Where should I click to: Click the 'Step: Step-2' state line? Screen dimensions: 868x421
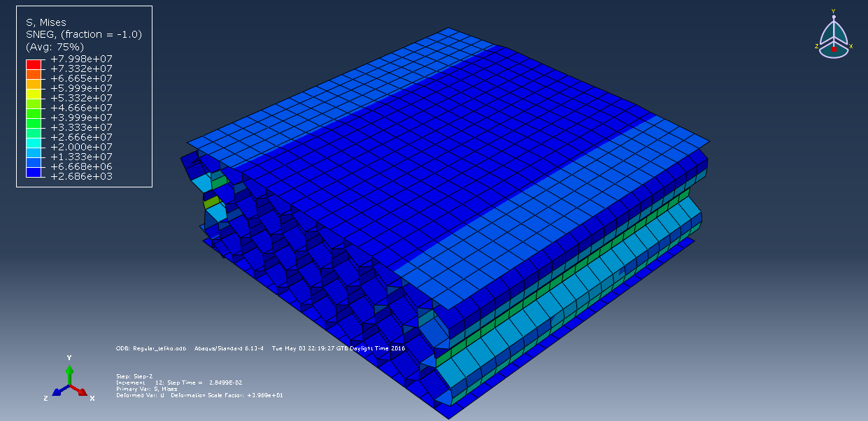click(134, 376)
